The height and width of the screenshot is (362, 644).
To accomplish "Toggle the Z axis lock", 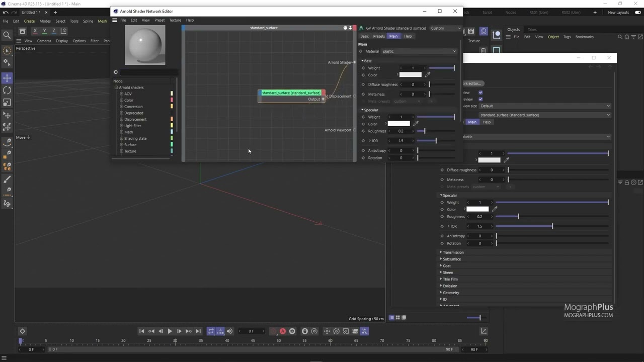I will pos(54,31).
